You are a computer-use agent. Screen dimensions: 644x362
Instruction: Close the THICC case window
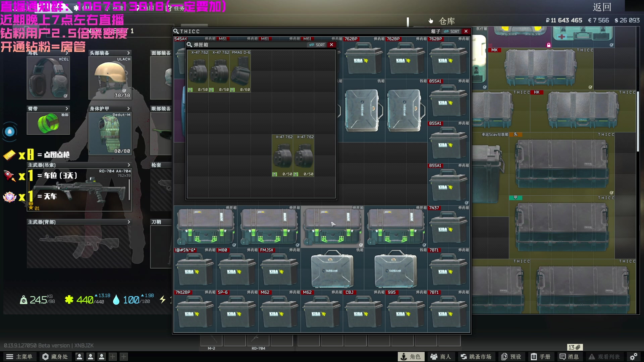coord(466,31)
